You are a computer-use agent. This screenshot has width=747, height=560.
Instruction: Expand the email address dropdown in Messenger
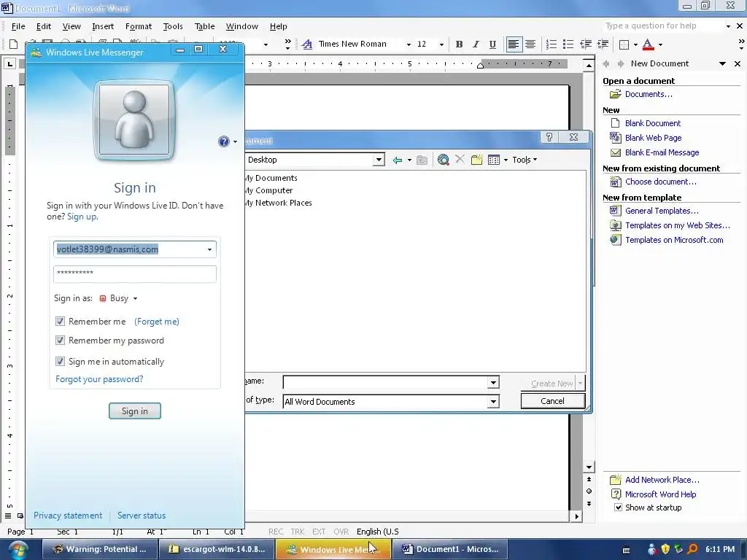pyautogui.click(x=209, y=249)
